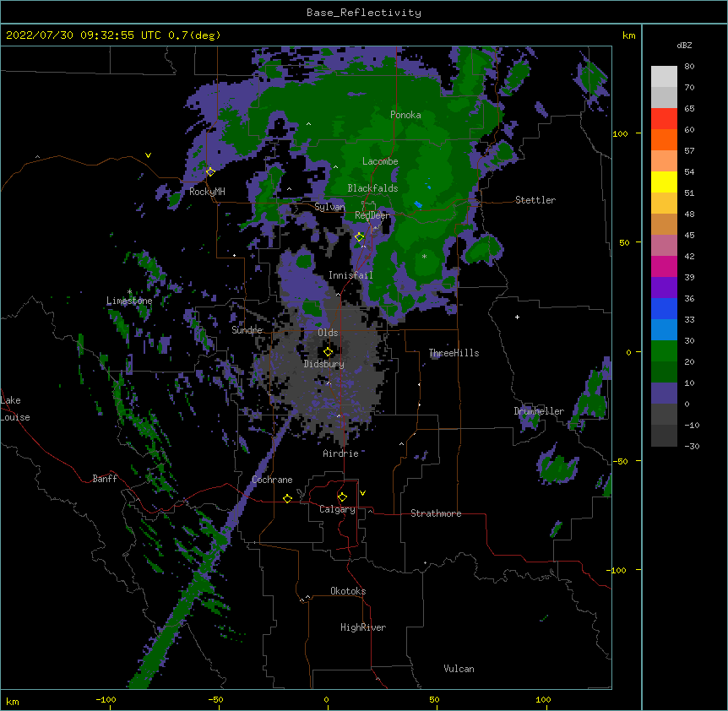The image size is (728, 711).
Task: Click the yellow V marker northwest of RockyMH
Action: click(148, 155)
